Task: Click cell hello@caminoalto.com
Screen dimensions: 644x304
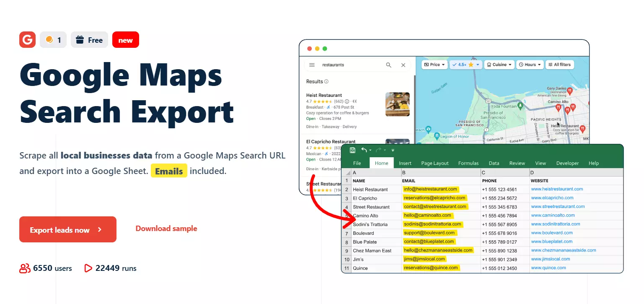Action: pyautogui.click(x=441, y=216)
